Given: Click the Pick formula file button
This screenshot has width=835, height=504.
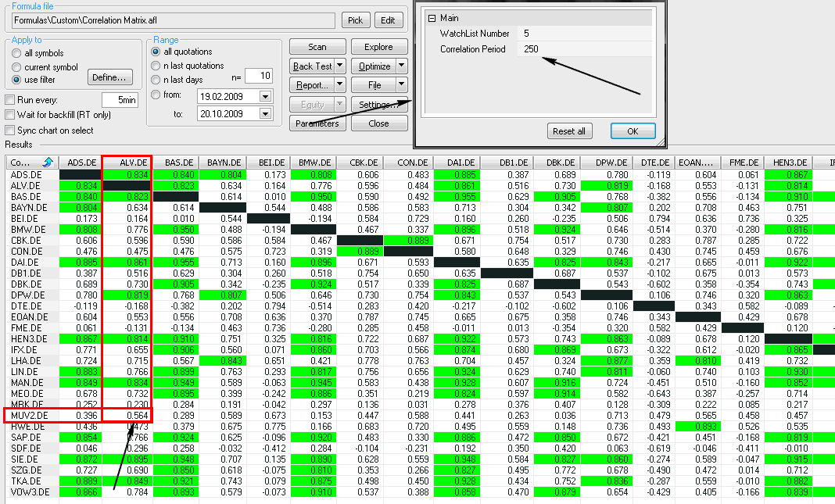Looking at the screenshot, I should tap(355, 20).
